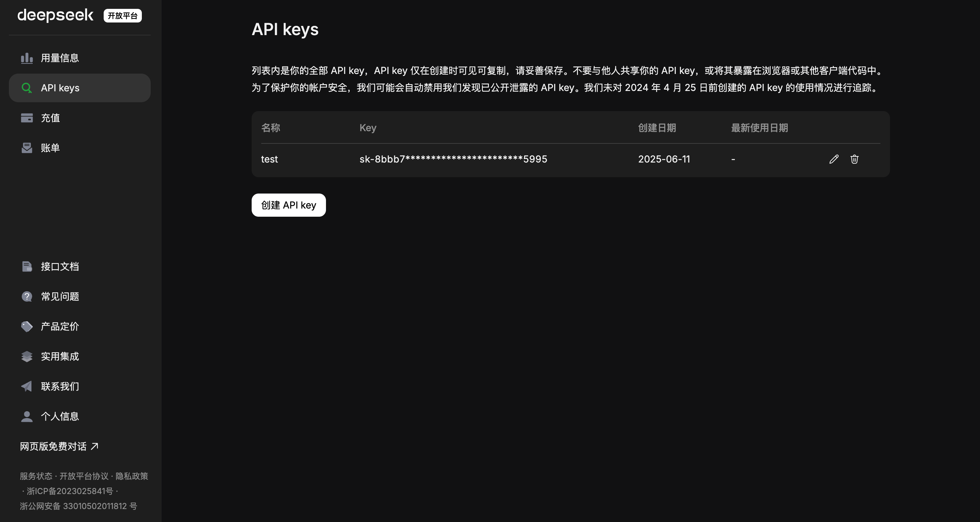Switch to the 用量信息 page
The width and height of the screenshot is (980, 522).
[x=60, y=58]
